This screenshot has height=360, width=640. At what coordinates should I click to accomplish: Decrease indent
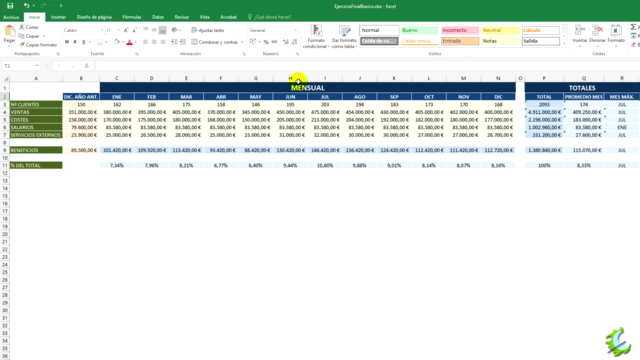click(174, 42)
